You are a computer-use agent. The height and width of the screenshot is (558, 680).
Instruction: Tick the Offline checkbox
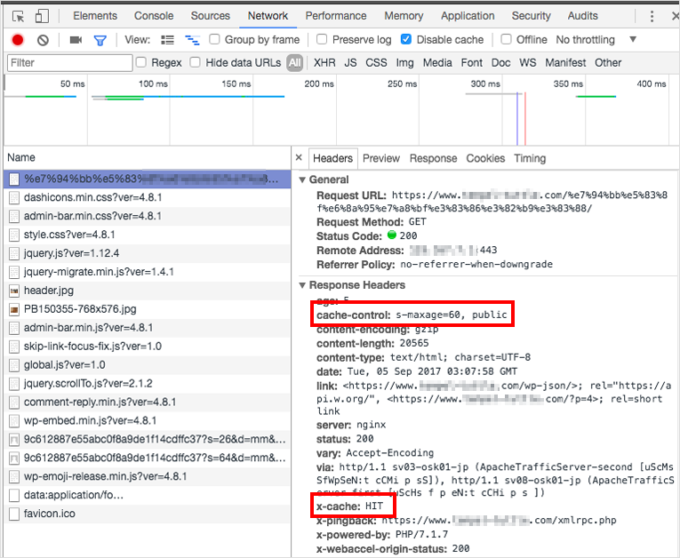tap(506, 39)
